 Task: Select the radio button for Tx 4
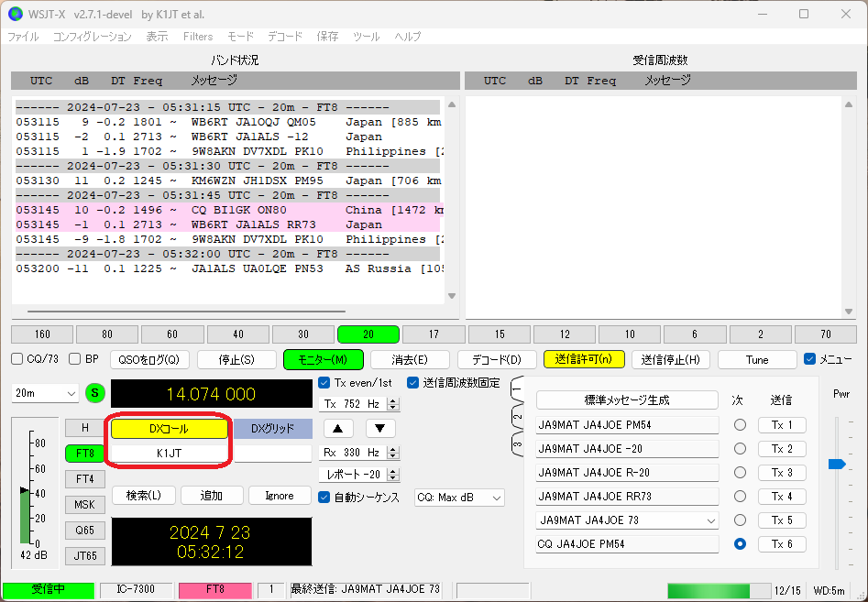(740, 497)
